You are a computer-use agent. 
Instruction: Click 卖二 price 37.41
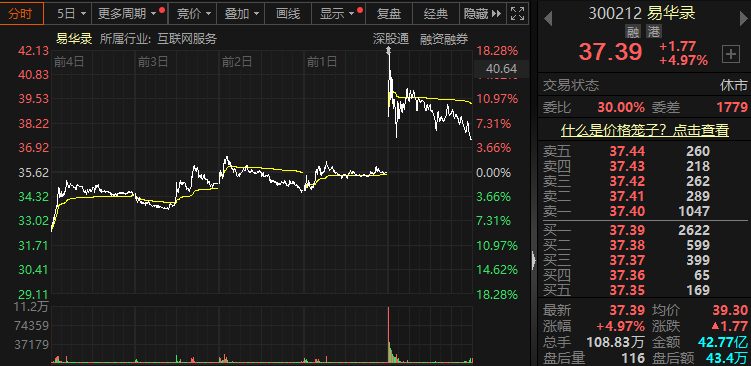pos(627,196)
